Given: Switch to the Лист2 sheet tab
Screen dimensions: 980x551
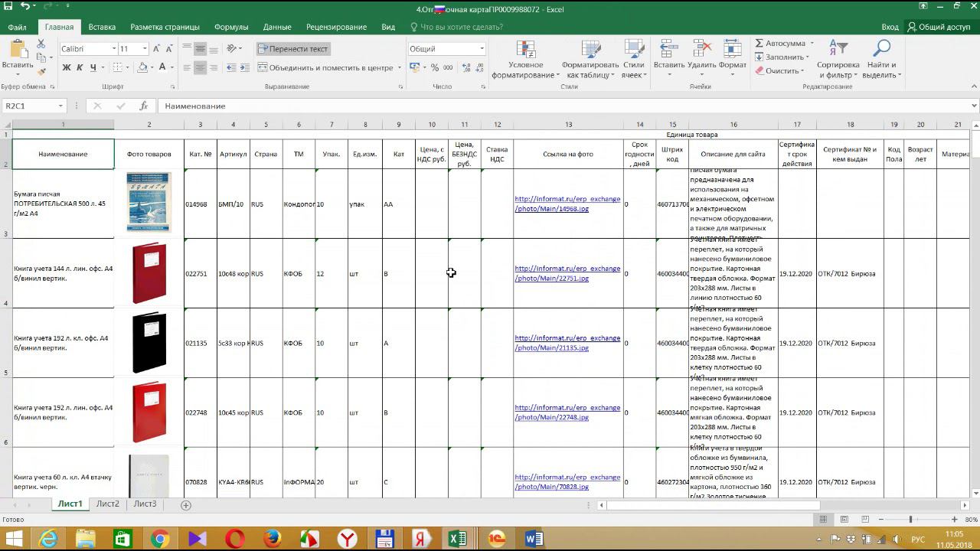Looking at the screenshot, I should pyautogui.click(x=107, y=504).
